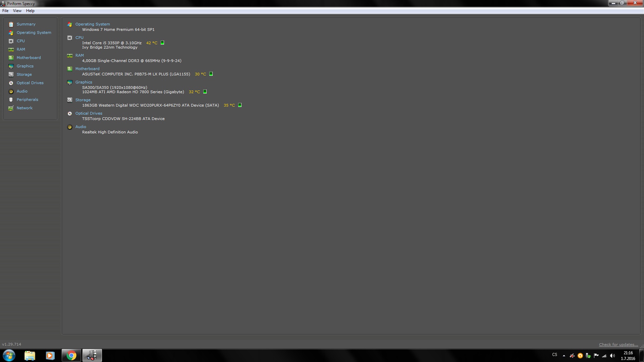The height and width of the screenshot is (362, 644).
Task: Click the RAM heading in summary
Action: pos(79,55)
